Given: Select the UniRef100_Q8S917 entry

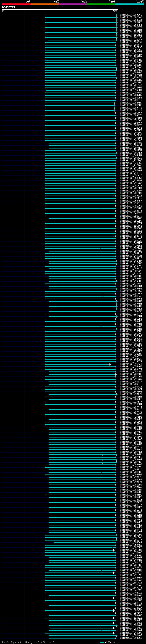Looking at the screenshot, I should coord(131,100).
